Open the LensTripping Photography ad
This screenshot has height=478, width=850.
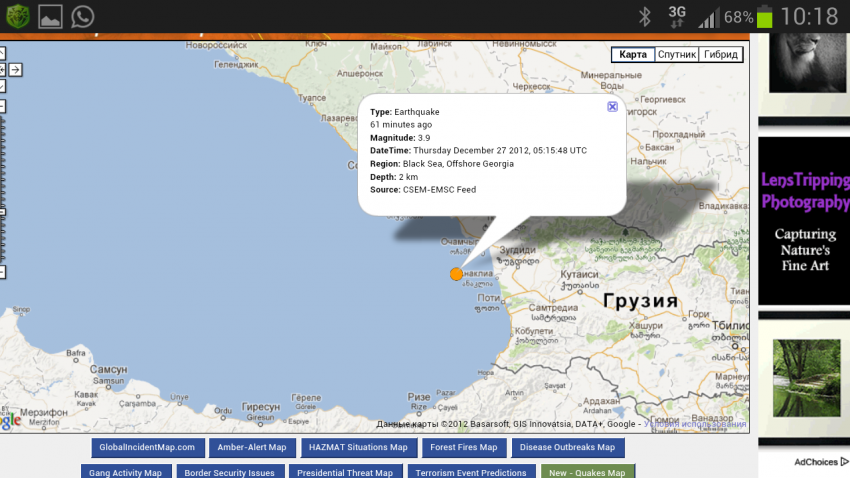pyautogui.click(x=804, y=220)
